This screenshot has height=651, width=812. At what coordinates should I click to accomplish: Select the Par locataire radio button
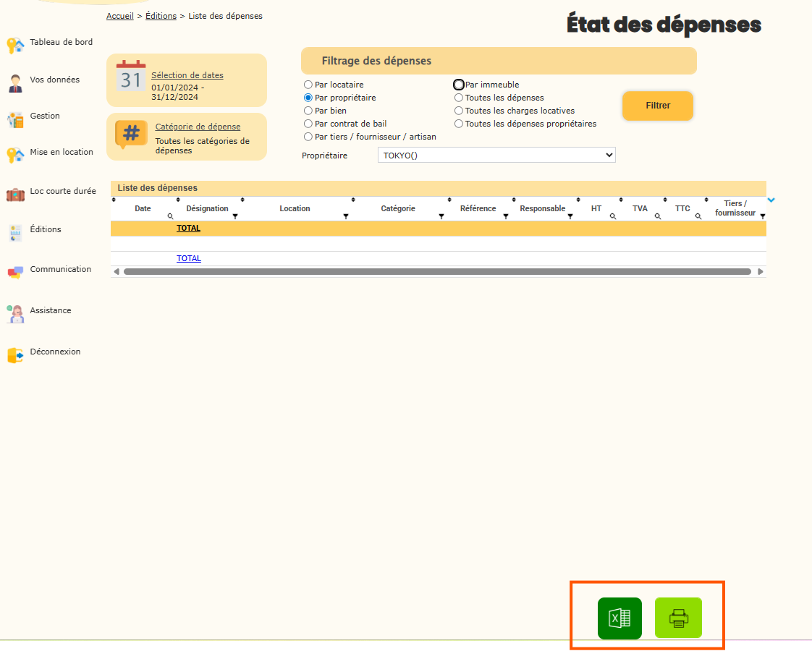(x=308, y=85)
